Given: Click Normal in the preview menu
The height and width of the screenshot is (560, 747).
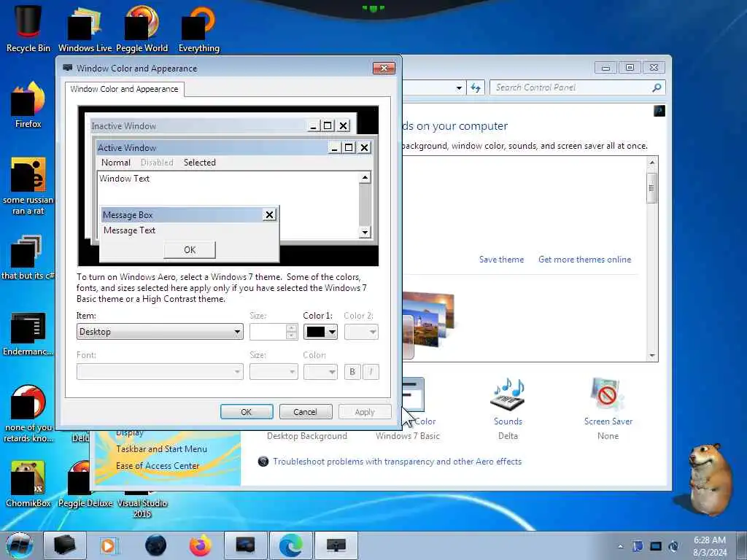Looking at the screenshot, I should tap(116, 163).
